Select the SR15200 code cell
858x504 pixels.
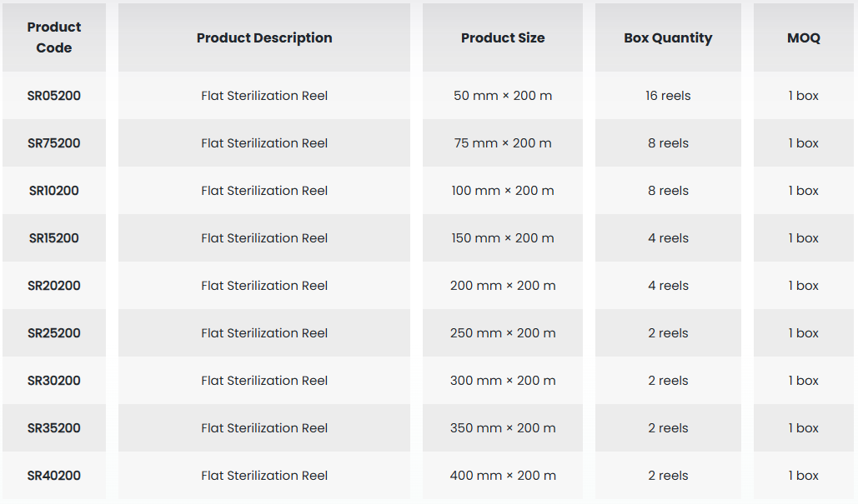54,238
